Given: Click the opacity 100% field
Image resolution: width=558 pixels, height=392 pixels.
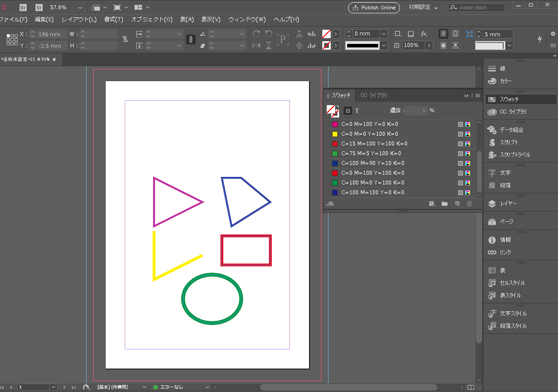Looking at the screenshot, I should coord(413,45).
